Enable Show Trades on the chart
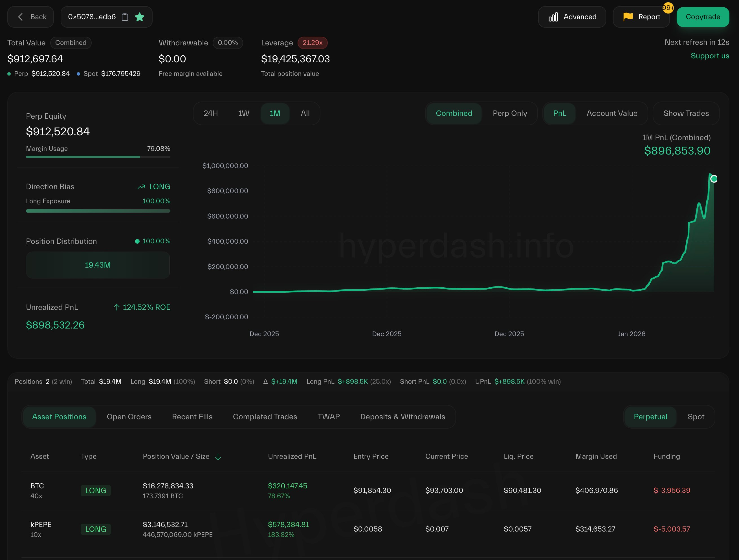 coord(686,114)
